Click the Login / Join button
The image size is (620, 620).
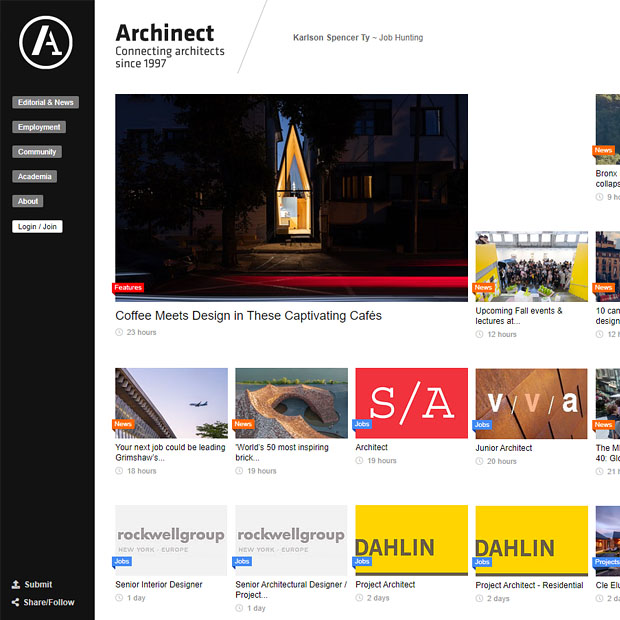pyautogui.click(x=37, y=227)
